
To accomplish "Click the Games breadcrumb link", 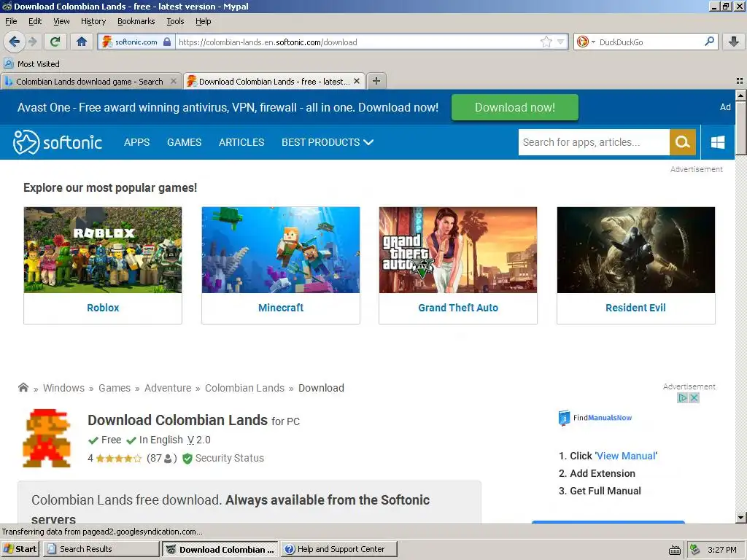I will [115, 388].
